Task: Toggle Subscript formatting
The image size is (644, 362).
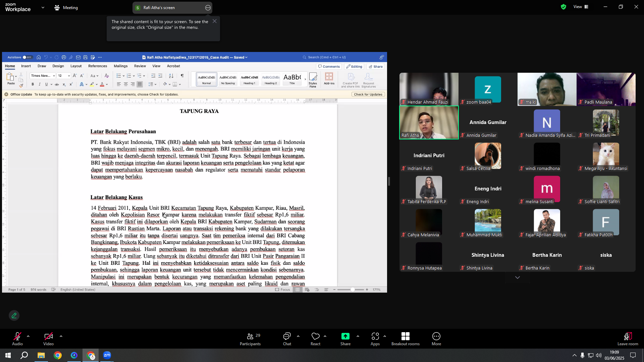Action: 64,84
